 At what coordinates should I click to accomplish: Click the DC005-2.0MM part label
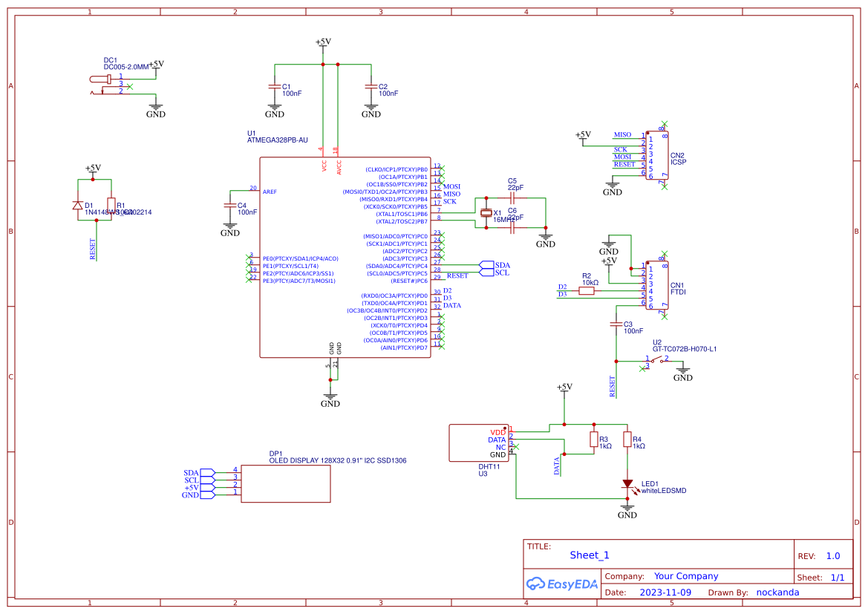[x=126, y=67]
